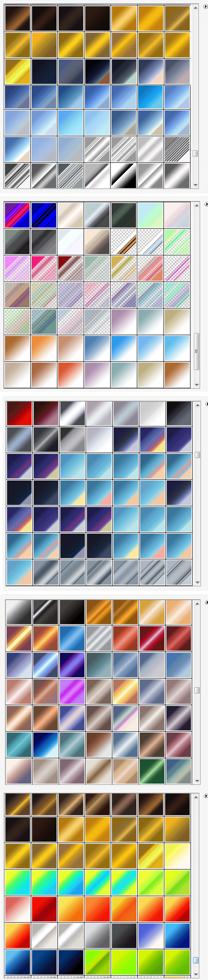Screen dimensions: 208x980
Task: Select the bright red gradient in the third panel
Action: [x=20, y=414]
